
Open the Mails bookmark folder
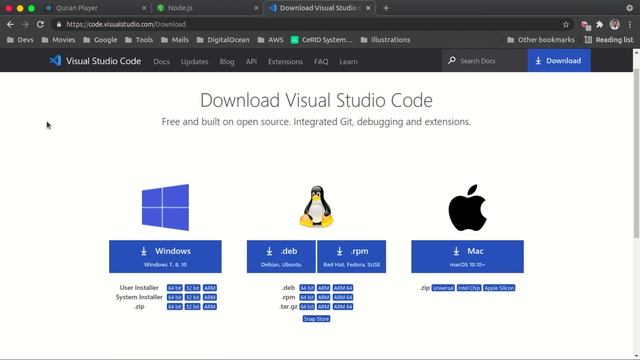(x=175, y=40)
